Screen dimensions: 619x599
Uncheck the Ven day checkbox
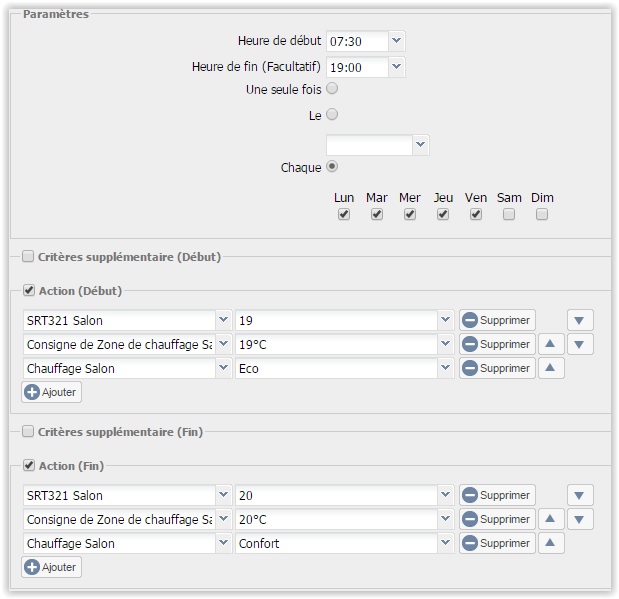[476, 214]
